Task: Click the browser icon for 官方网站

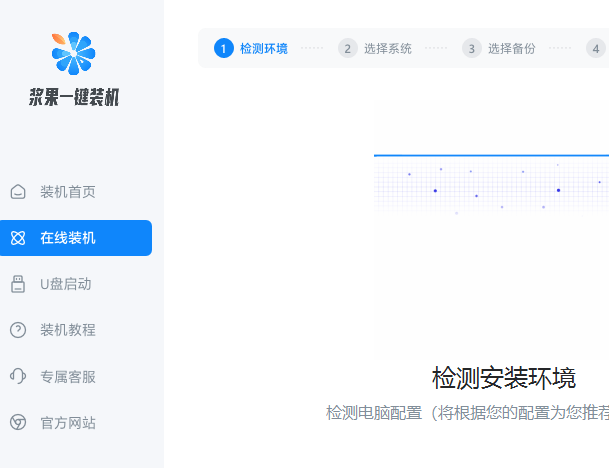Action: (17, 422)
